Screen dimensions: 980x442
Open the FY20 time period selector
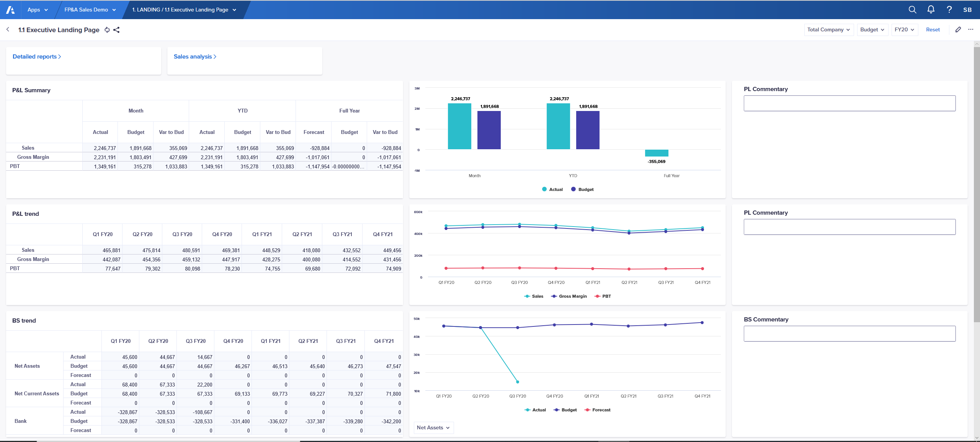904,29
